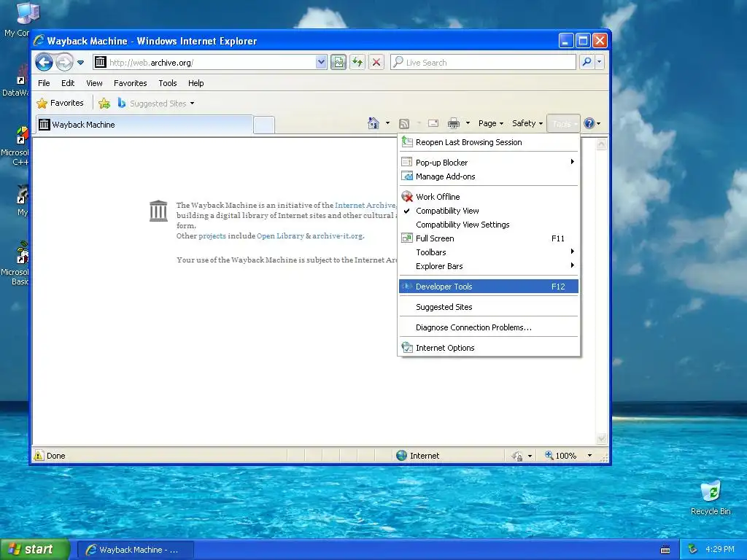The width and height of the screenshot is (747, 560).
Task: Click the Internet zone globe icon
Action: click(x=402, y=455)
